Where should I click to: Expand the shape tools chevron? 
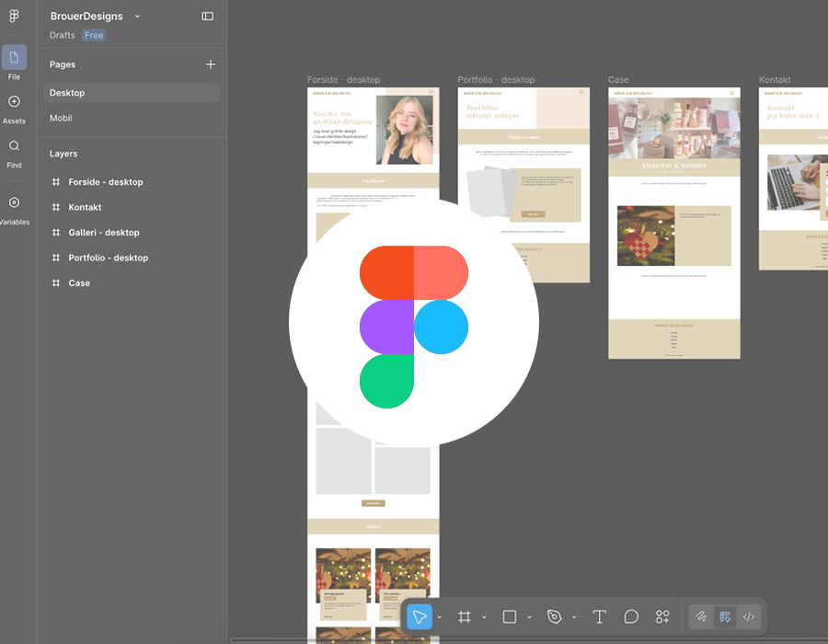pos(529,617)
